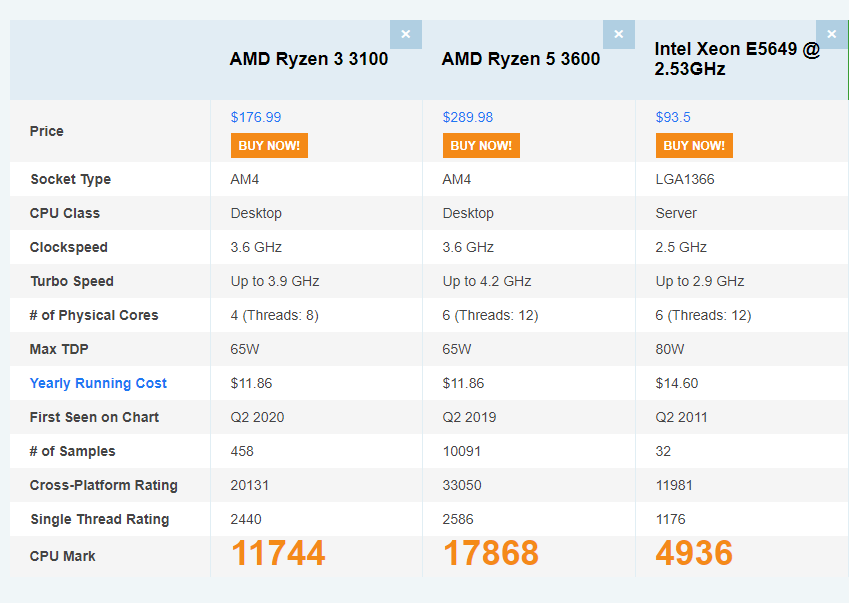The width and height of the screenshot is (849, 603).
Task: Click the Q2 2019 value
Action: (469, 417)
